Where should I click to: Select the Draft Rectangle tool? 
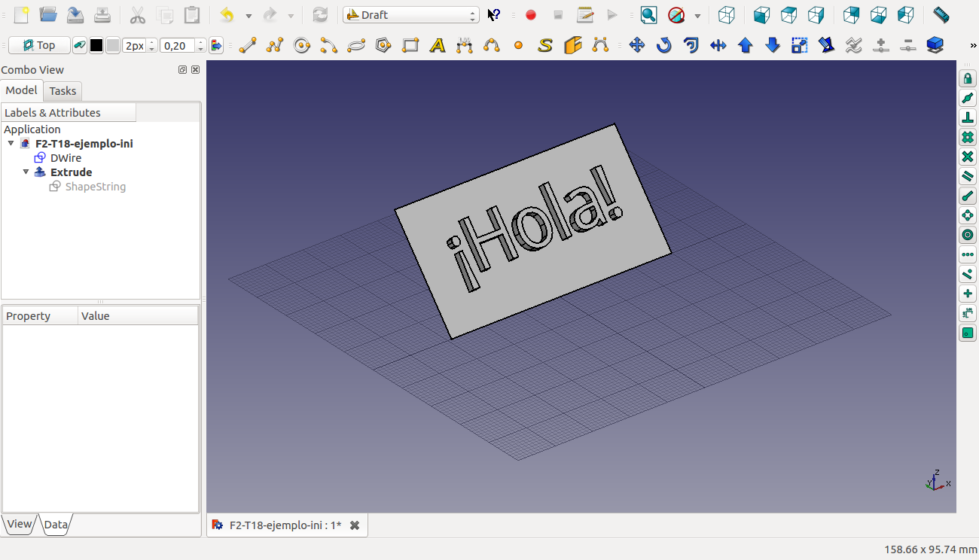tap(410, 46)
